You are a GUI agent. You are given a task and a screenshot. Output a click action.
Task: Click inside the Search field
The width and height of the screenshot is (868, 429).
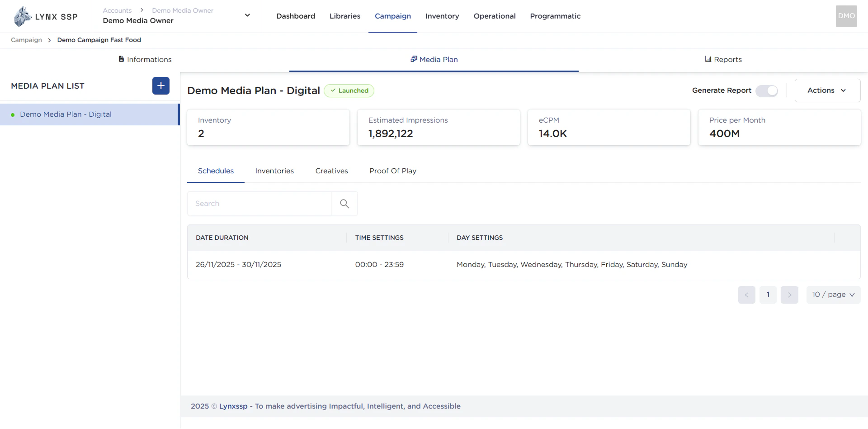point(258,203)
